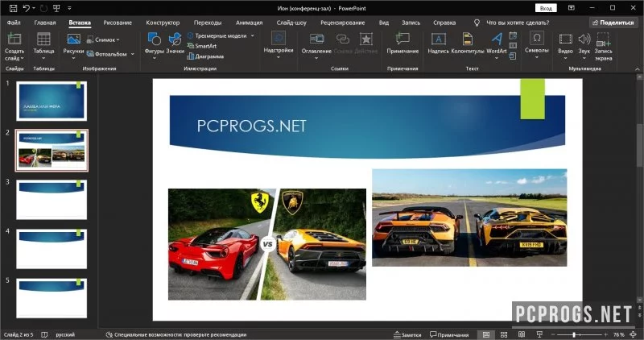The height and width of the screenshot is (340, 644).
Task: Click the accessibility recommendations status message
Action: [175, 334]
